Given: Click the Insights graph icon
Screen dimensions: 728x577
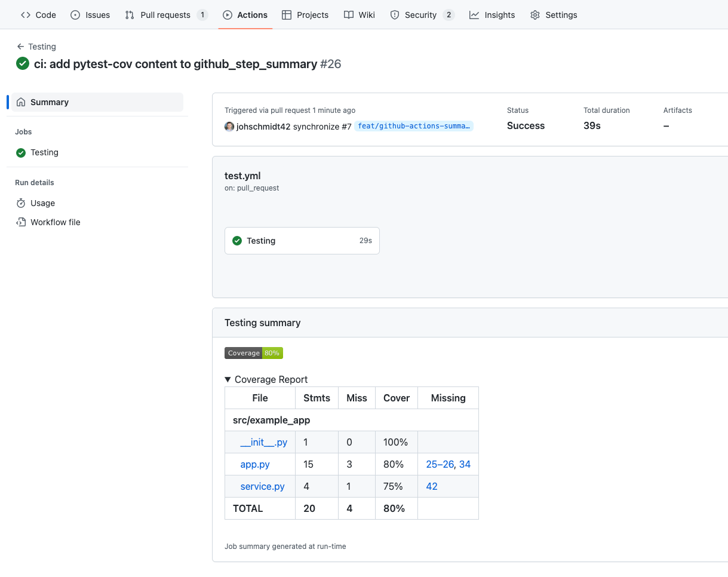Looking at the screenshot, I should 474,15.
